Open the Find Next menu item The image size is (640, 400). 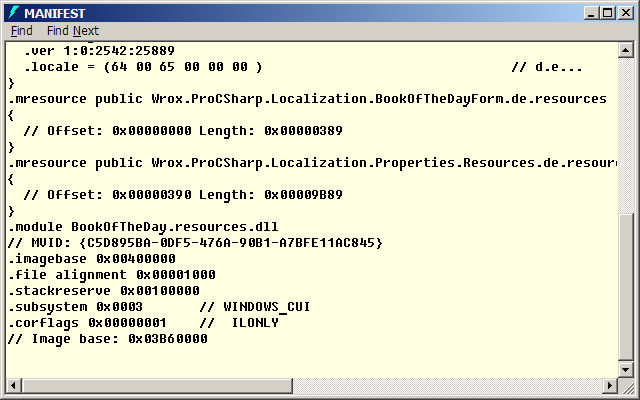point(73,31)
